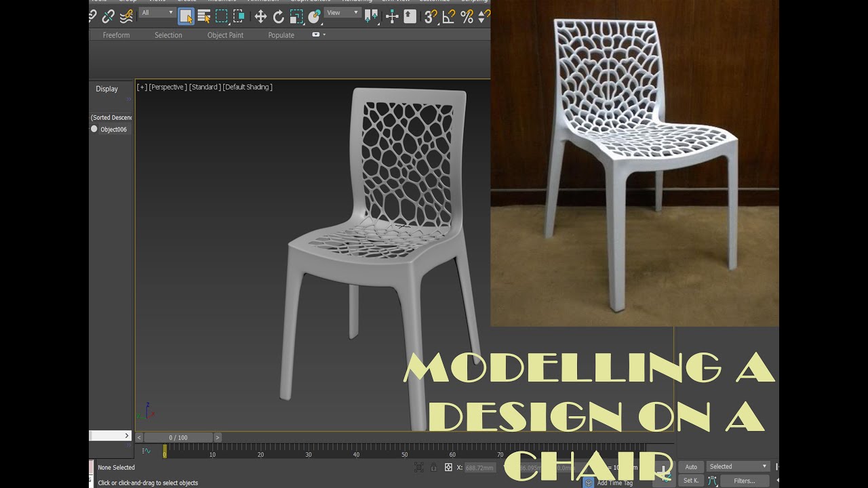Image resolution: width=868 pixels, height=488 pixels.
Task: Click the scene explorer scroll right arrow
Action: (x=126, y=436)
